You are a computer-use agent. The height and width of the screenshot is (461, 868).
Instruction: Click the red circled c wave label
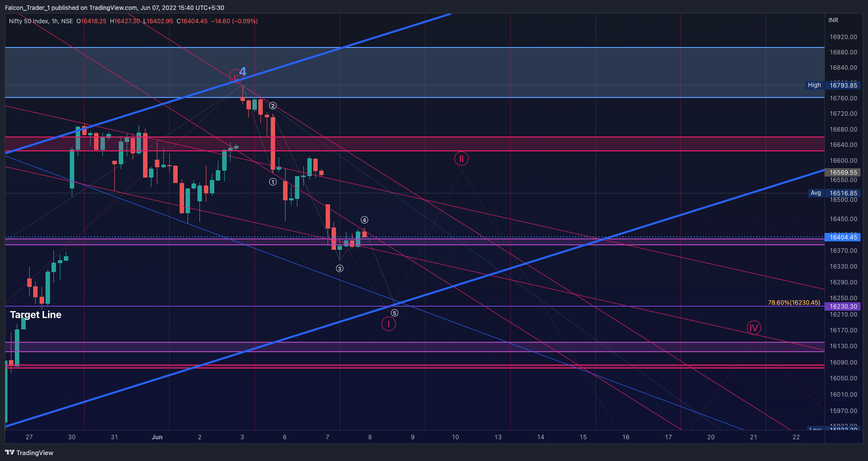pyautogui.click(x=236, y=77)
